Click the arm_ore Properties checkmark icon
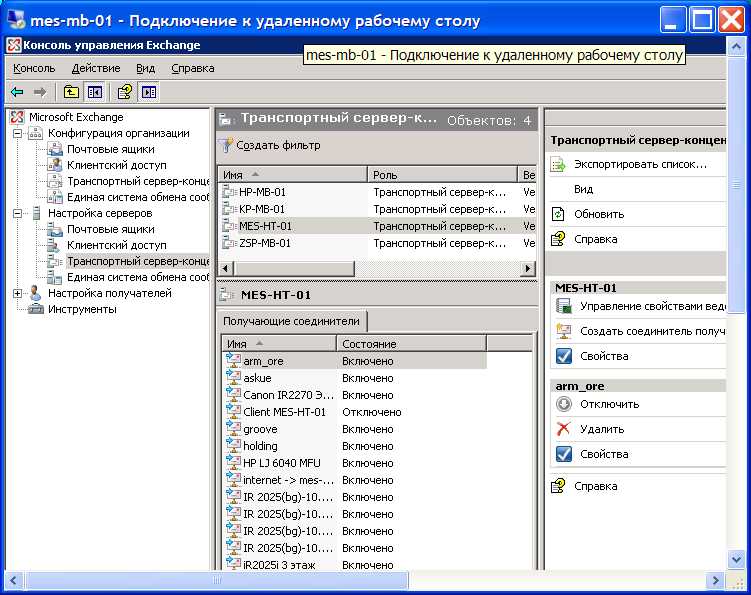This screenshot has height=595, width=751. tap(564, 454)
